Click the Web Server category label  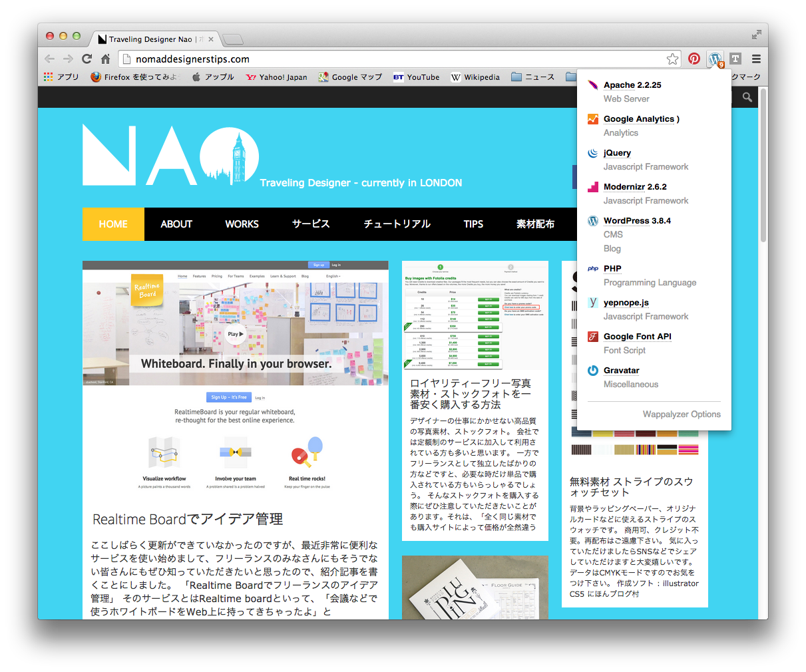[626, 99]
